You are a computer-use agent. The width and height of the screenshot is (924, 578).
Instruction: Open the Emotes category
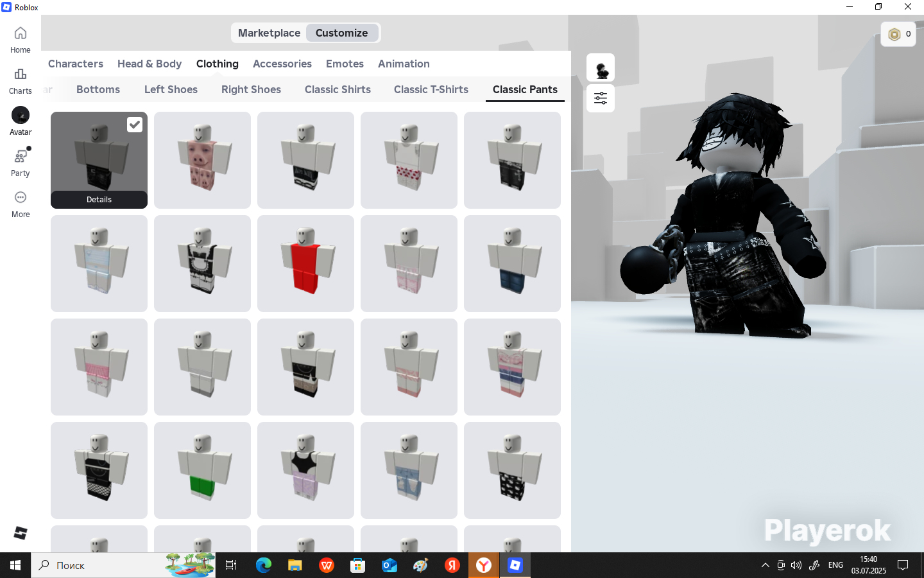345,64
